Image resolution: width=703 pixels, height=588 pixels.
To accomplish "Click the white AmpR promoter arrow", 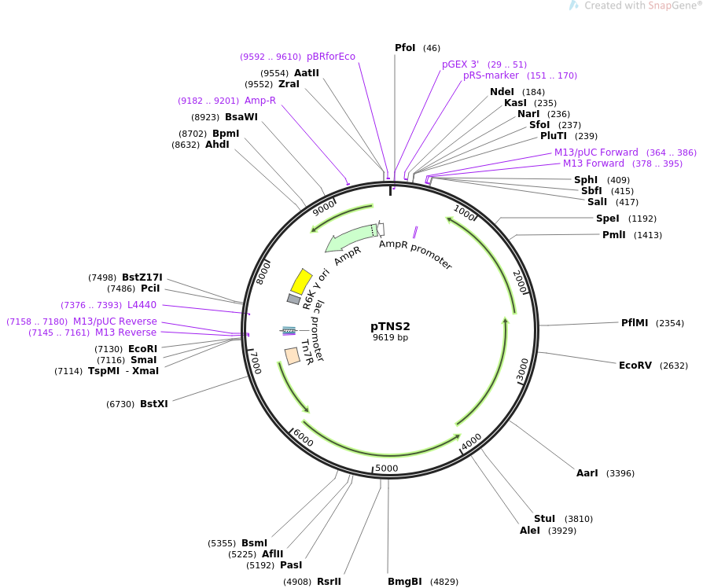I will point(381,229).
